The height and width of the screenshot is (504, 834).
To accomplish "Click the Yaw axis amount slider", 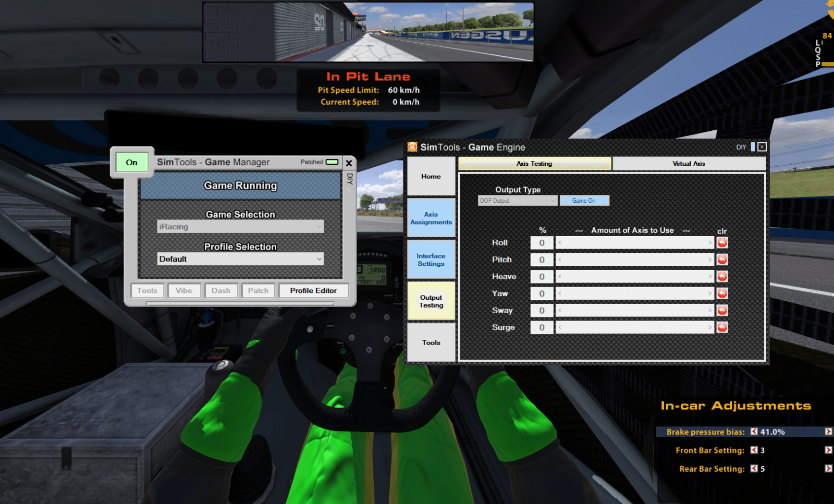I will (635, 293).
